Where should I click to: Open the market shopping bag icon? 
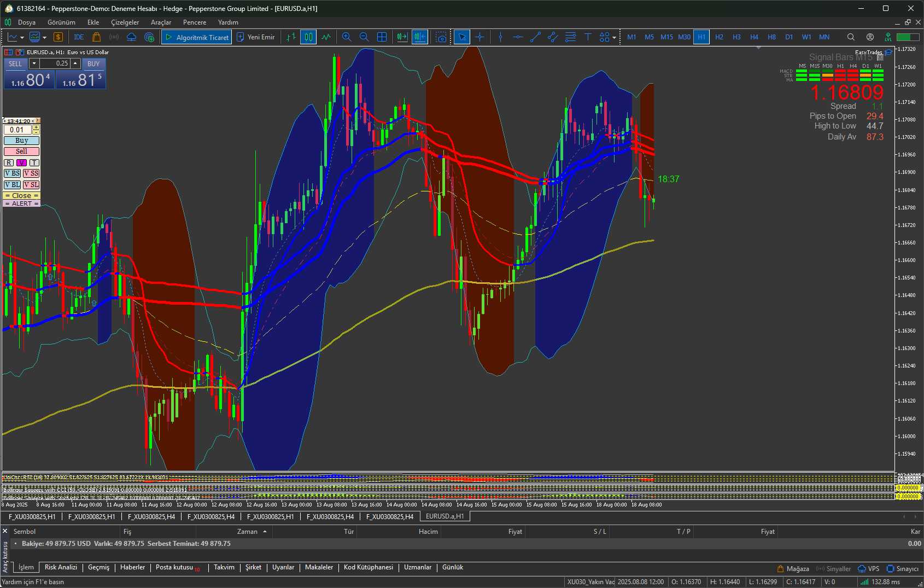(97, 37)
